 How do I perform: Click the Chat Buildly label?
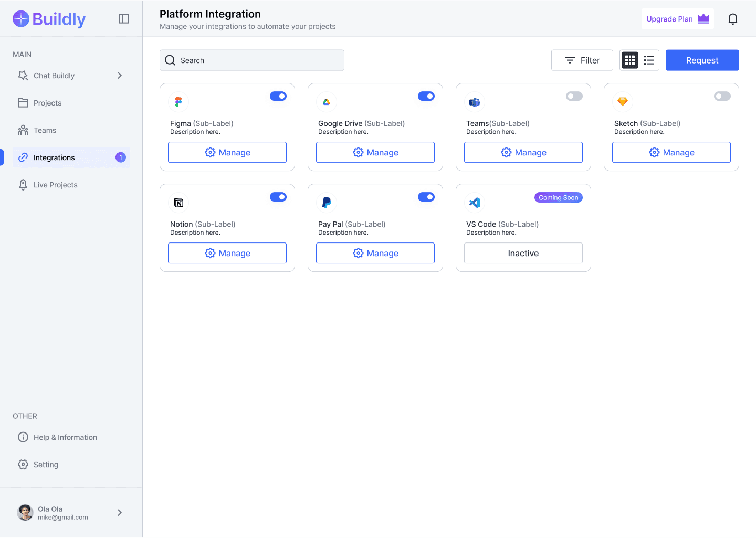click(x=54, y=76)
